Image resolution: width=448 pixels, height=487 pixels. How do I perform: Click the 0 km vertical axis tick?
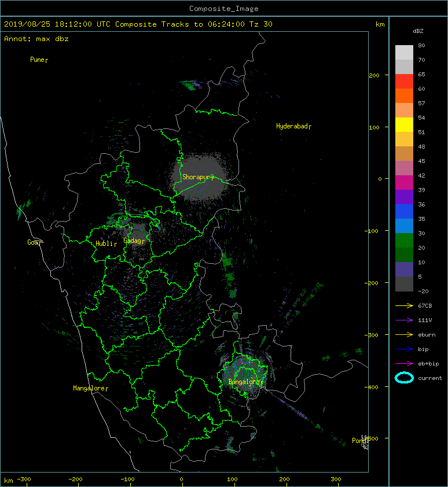coord(380,179)
